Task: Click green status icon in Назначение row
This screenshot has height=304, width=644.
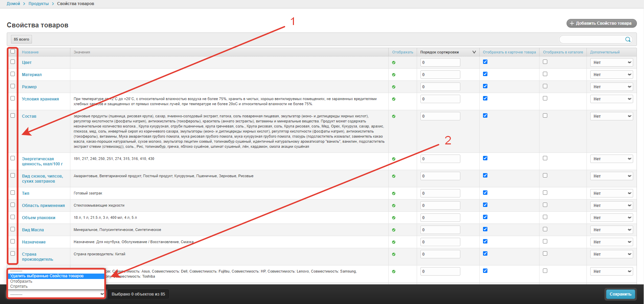Action: click(394, 242)
